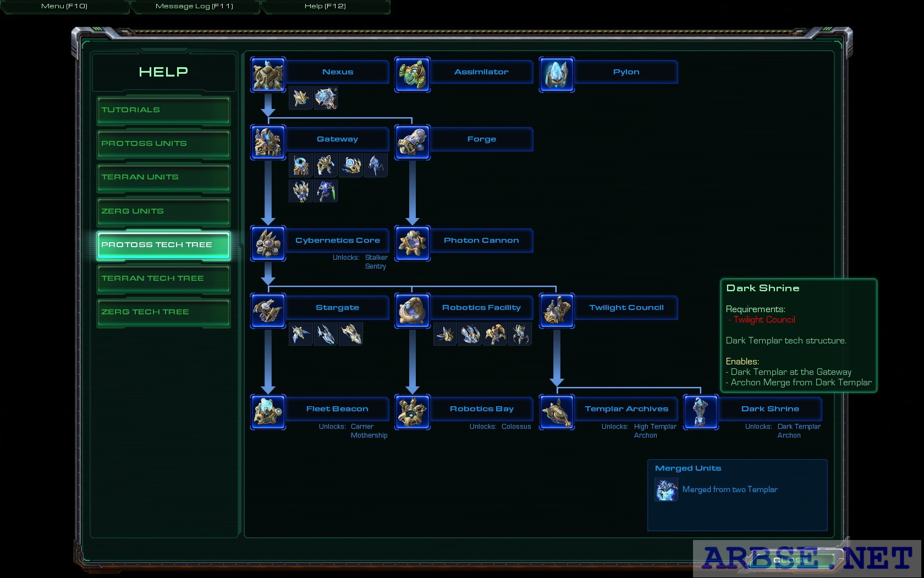The image size is (924, 578).
Task: Click the Assimilator building icon
Action: pyautogui.click(x=413, y=74)
